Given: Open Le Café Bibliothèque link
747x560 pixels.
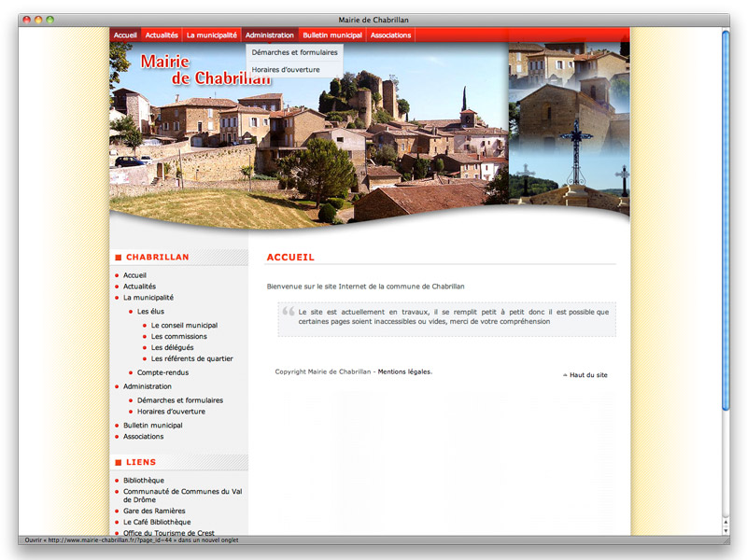Looking at the screenshot, I should click(157, 522).
